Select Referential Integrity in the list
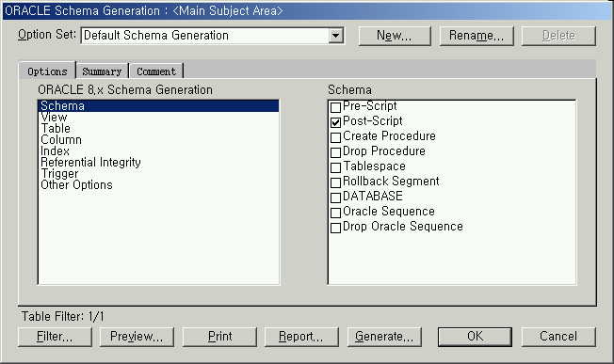Image resolution: width=614 pixels, height=364 pixels. point(158,163)
